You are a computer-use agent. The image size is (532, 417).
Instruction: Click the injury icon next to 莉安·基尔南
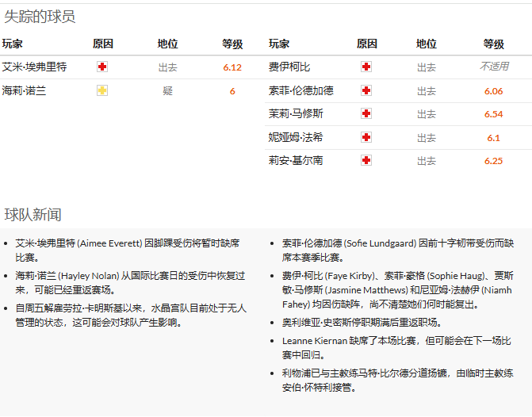point(366,160)
